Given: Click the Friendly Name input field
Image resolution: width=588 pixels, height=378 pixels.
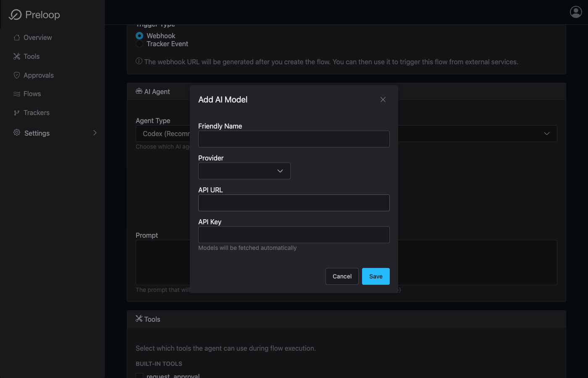Looking at the screenshot, I should click(294, 139).
